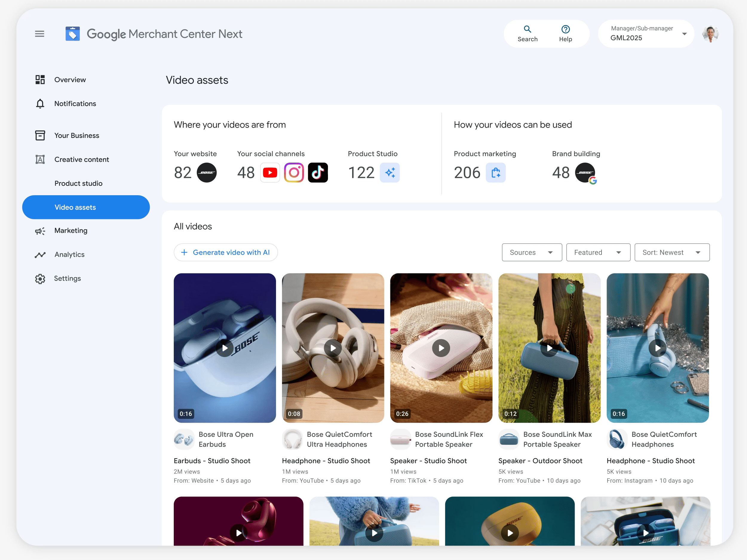Open the Sources filter dropdown

click(532, 252)
